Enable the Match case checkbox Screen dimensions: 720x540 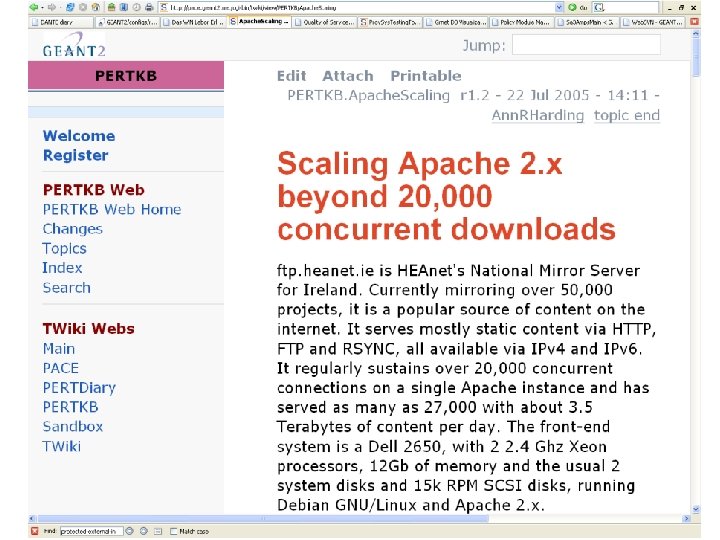[174, 531]
